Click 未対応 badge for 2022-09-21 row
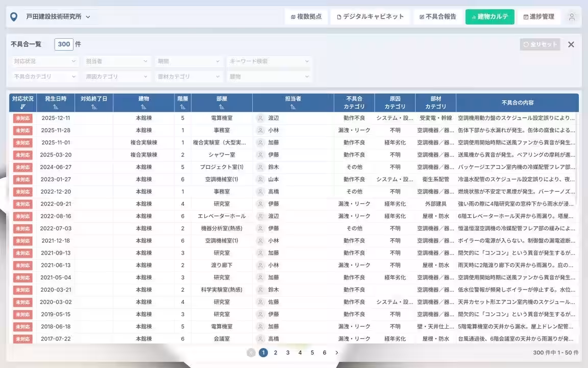 22,204
